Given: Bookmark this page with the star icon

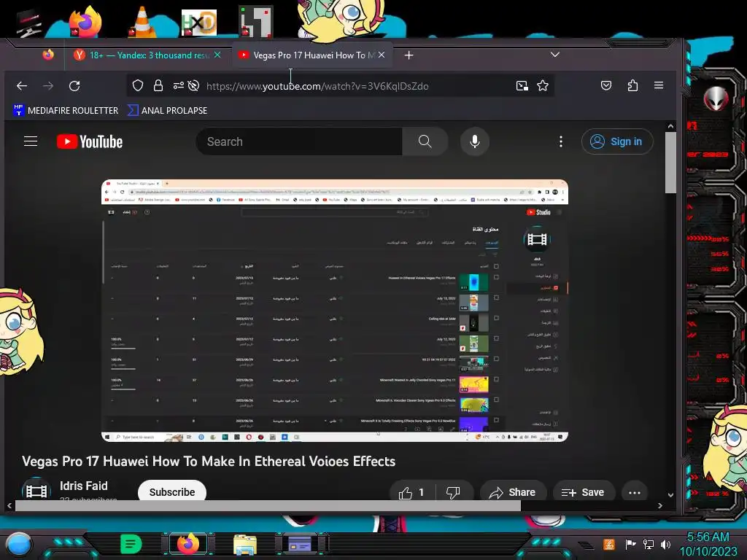Looking at the screenshot, I should (543, 86).
